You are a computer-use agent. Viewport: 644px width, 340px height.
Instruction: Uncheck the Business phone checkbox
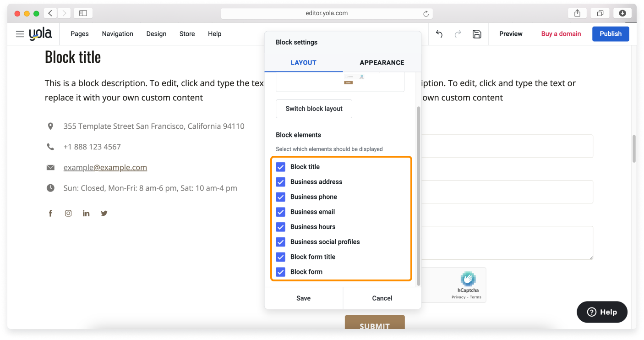point(280,197)
